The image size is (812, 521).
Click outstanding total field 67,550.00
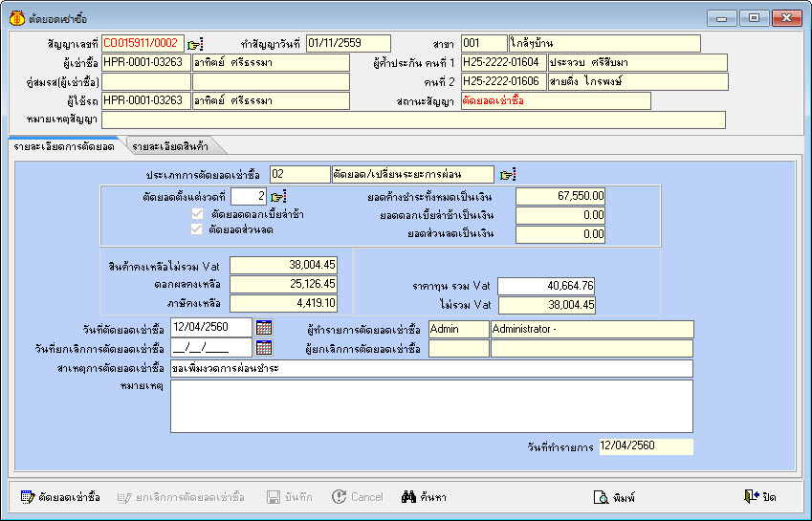click(x=560, y=196)
